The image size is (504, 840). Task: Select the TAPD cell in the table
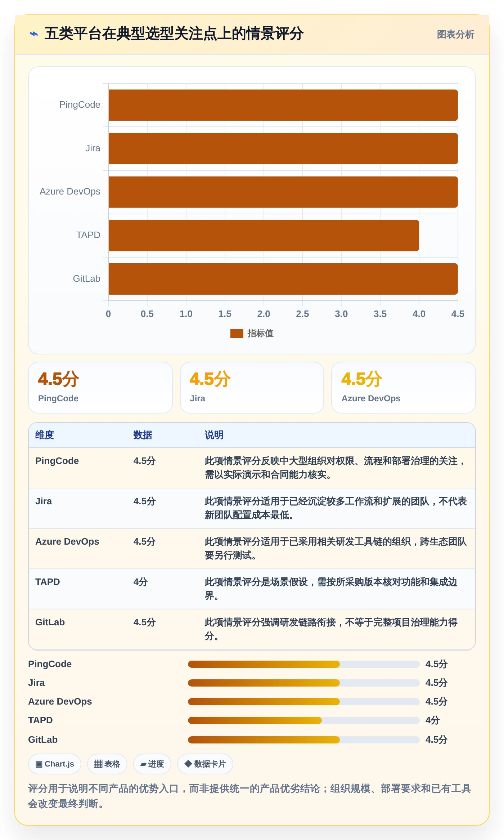[48, 582]
